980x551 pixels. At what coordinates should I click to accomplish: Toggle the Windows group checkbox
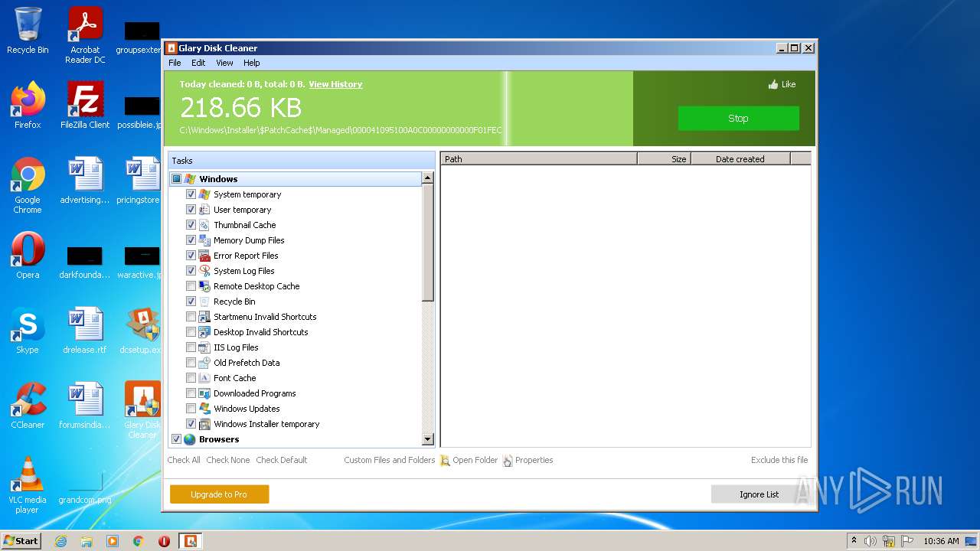pos(176,179)
